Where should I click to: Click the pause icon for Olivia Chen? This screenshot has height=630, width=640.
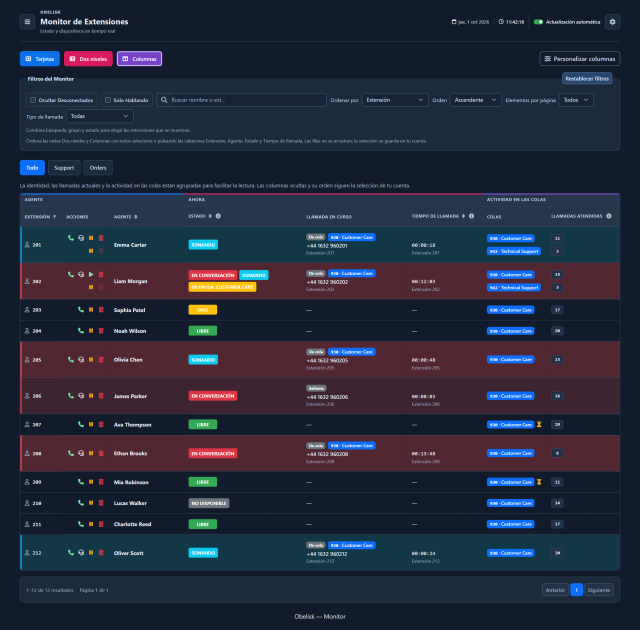[91, 359]
